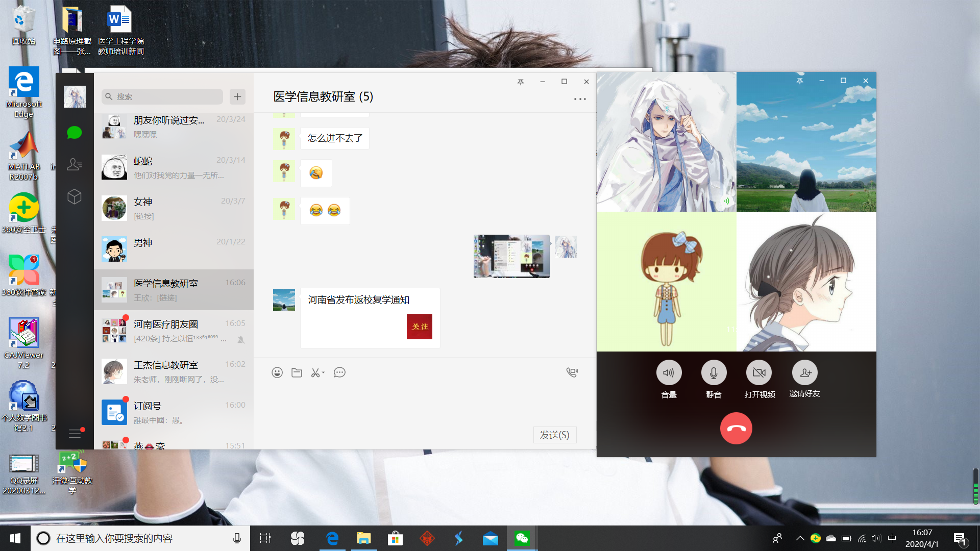
Task: Open the emoji picker in the chat toolbar
Action: click(277, 372)
